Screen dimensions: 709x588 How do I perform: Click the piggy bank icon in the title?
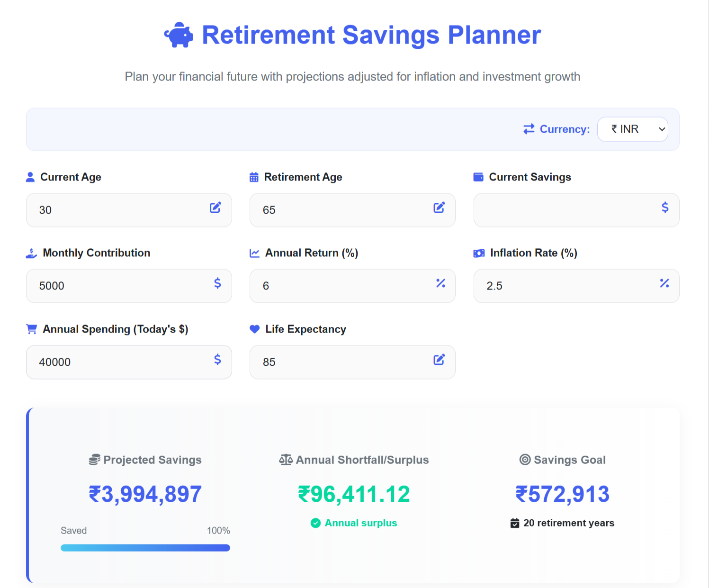pos(179,35)
